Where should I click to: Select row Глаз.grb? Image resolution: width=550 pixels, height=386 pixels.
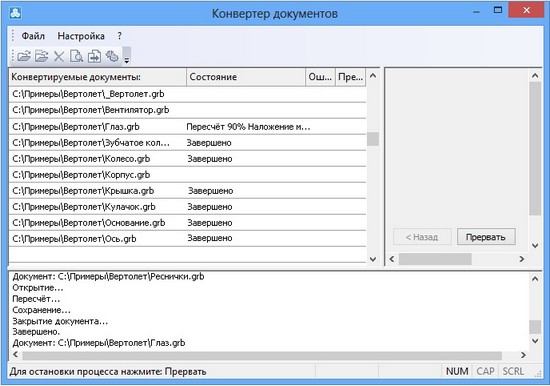[187, 127]
